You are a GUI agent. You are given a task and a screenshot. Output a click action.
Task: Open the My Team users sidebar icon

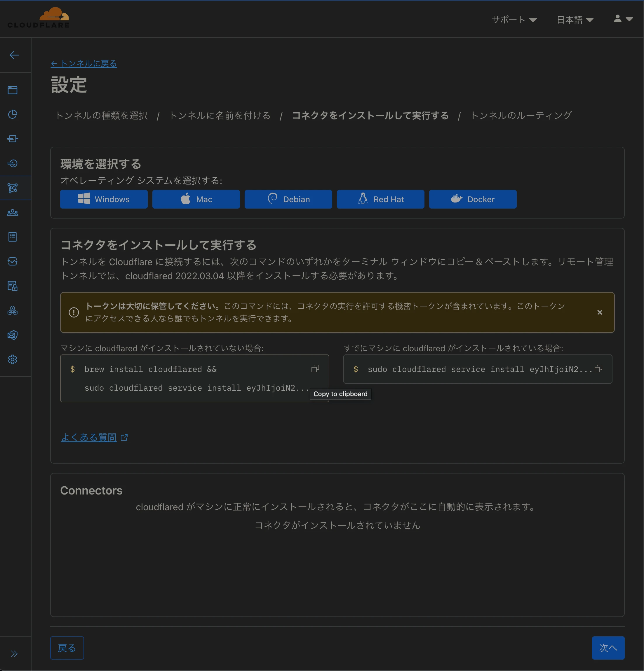point(13,213)
